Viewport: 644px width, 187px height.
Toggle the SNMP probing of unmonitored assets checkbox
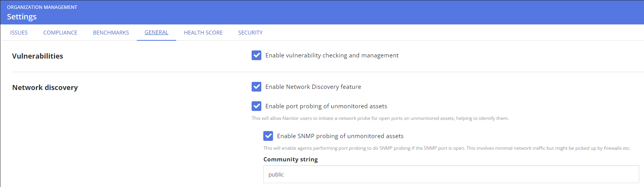(x=268, y=136)
